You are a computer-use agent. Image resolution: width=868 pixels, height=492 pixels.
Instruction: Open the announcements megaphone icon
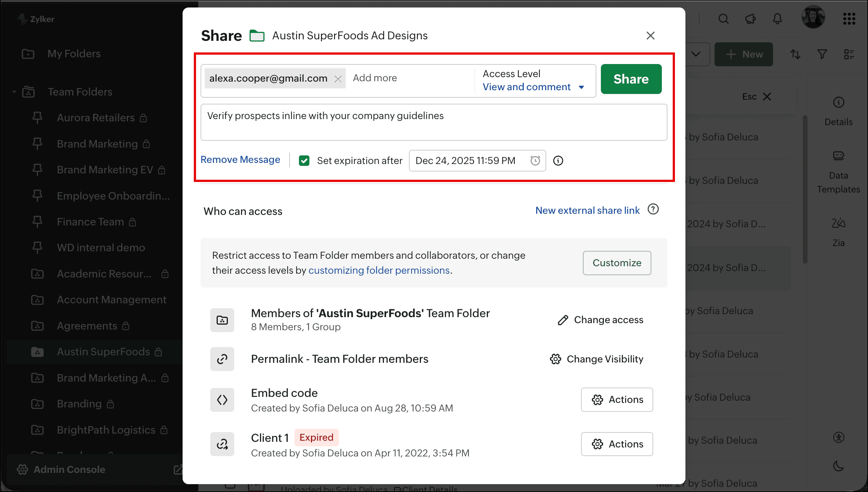tap(750, 19)
